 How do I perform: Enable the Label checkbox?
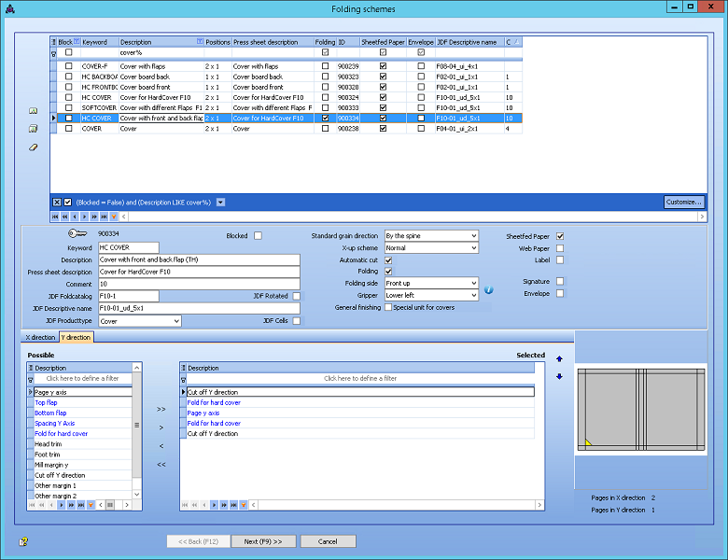click(560, 260)
